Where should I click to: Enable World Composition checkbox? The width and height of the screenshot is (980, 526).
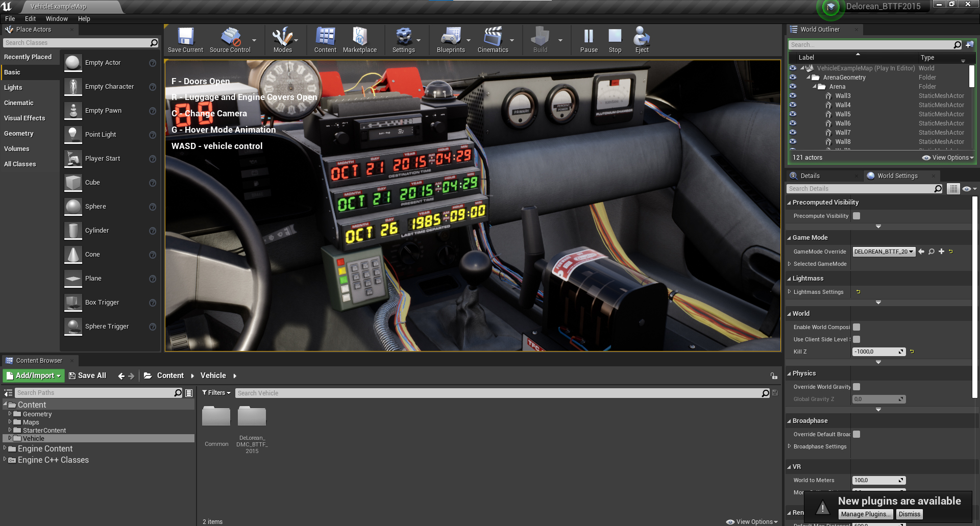(856, 327)
